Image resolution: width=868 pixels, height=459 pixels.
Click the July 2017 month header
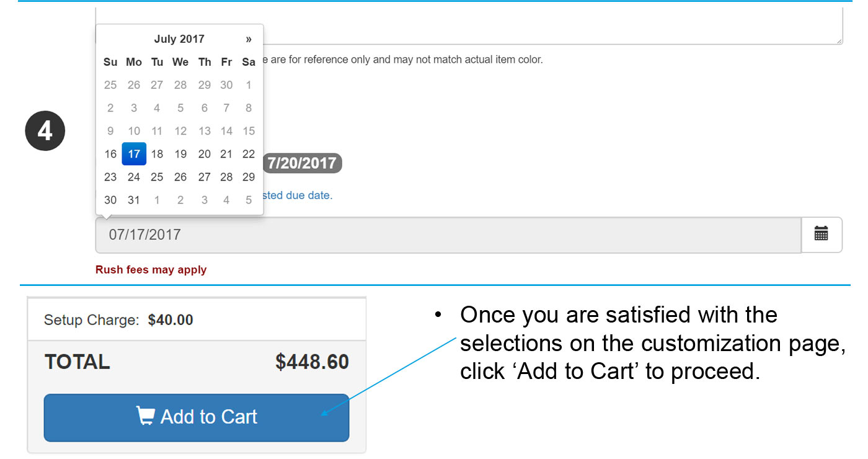click(179, 39)
